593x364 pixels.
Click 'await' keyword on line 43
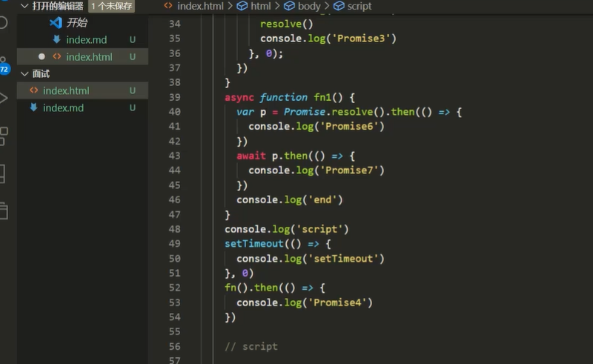(x=251, y=156)
